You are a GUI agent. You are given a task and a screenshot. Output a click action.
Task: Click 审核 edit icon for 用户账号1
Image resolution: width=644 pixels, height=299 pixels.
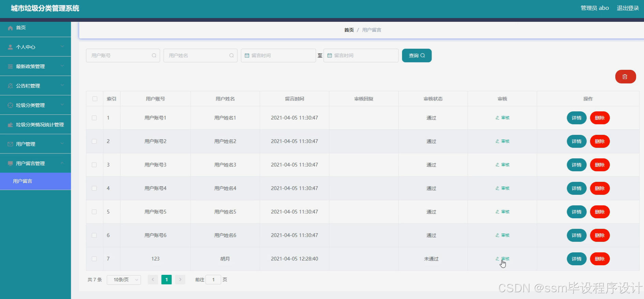coord(497,118)
